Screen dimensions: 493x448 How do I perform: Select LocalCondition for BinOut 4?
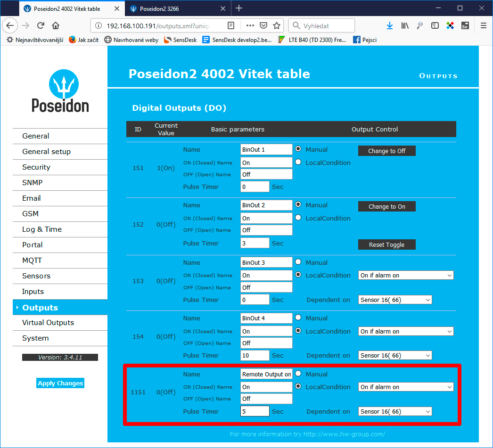(298, 331)
